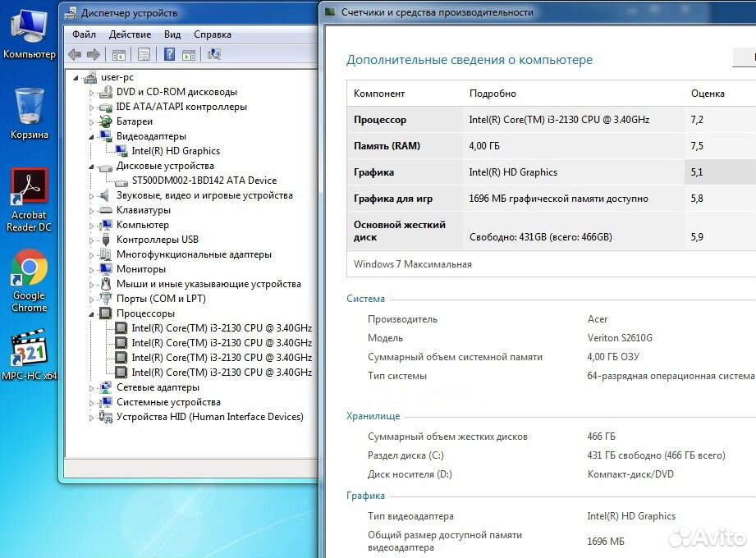Select the user-pc root node icon
The height and width of the screenshot is (558, 756).
pos(89,77)
